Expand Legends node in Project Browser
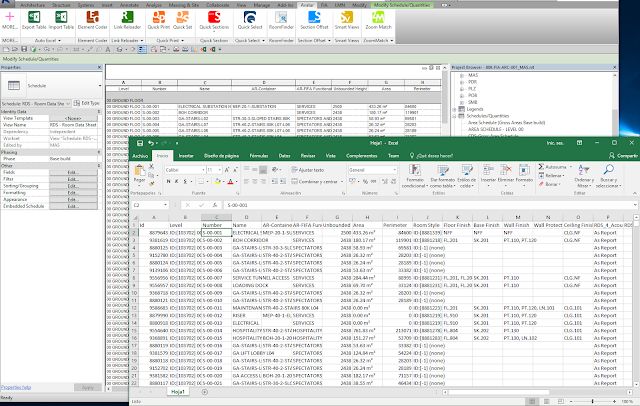Image resolution: width=640 pixels, height=406 pixels. click(x=454, y=109)
